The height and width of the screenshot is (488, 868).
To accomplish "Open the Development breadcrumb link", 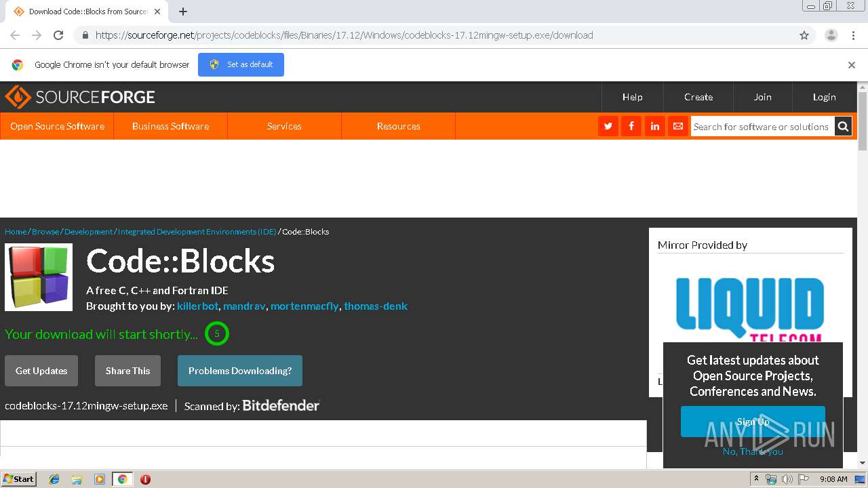I will point(89,232).
